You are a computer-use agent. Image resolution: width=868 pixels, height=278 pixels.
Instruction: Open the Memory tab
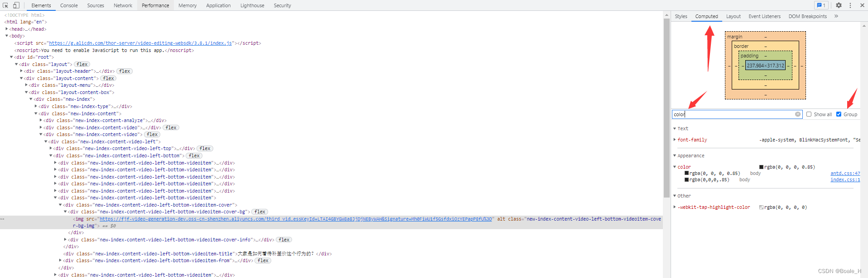click(187, 5)
